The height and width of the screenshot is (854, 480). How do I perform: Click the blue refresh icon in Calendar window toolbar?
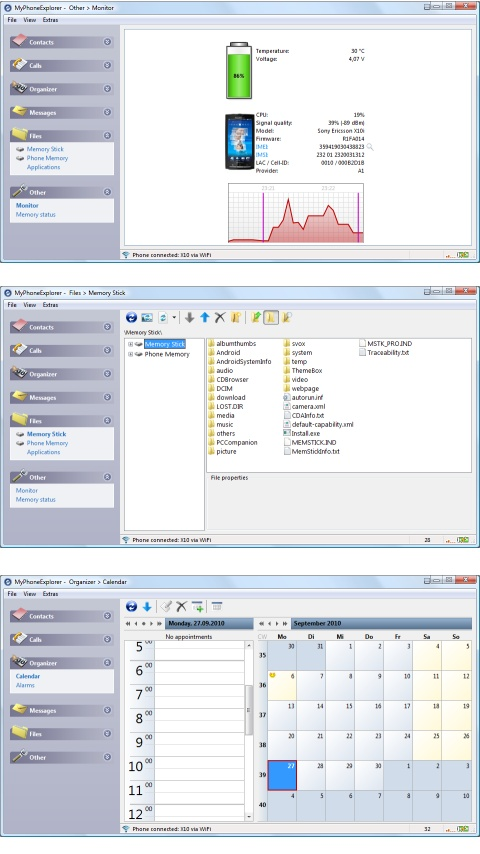point(131,606)
